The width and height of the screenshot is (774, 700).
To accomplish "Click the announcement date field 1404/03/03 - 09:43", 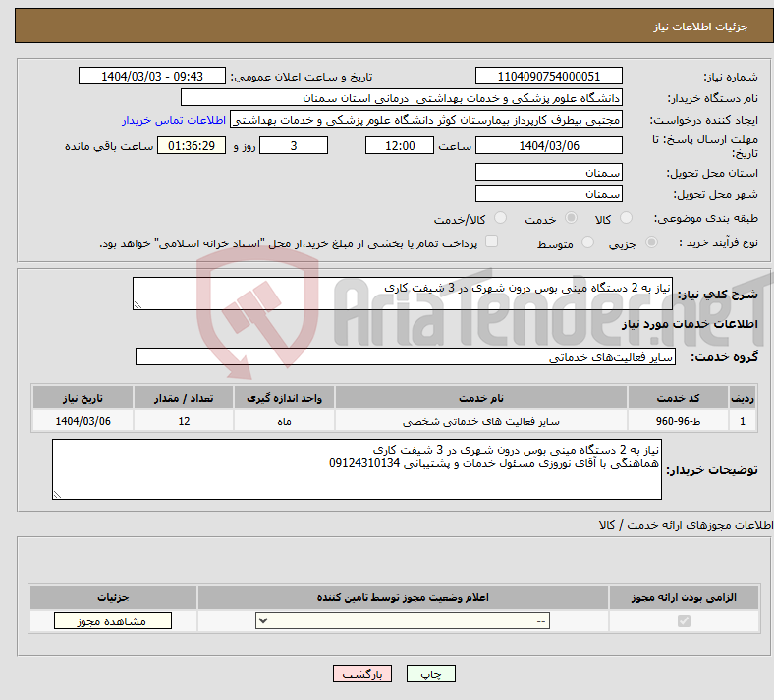I will 152,76.
